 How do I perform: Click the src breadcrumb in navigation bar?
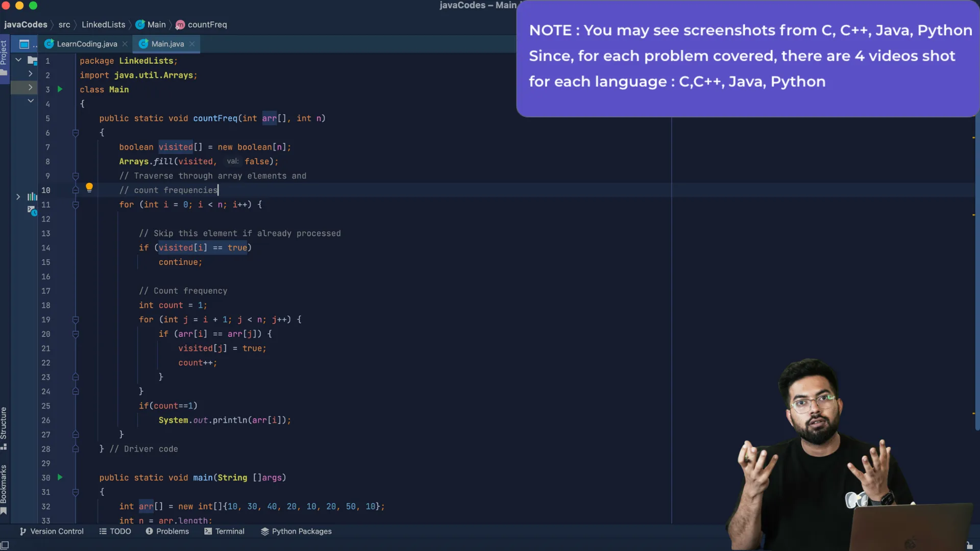pos(64,24)
